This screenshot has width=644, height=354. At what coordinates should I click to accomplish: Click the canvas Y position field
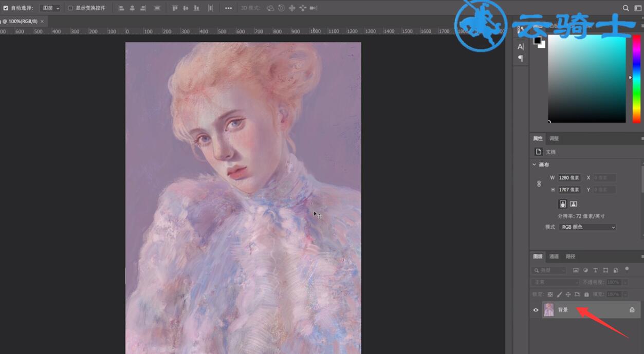604,190
